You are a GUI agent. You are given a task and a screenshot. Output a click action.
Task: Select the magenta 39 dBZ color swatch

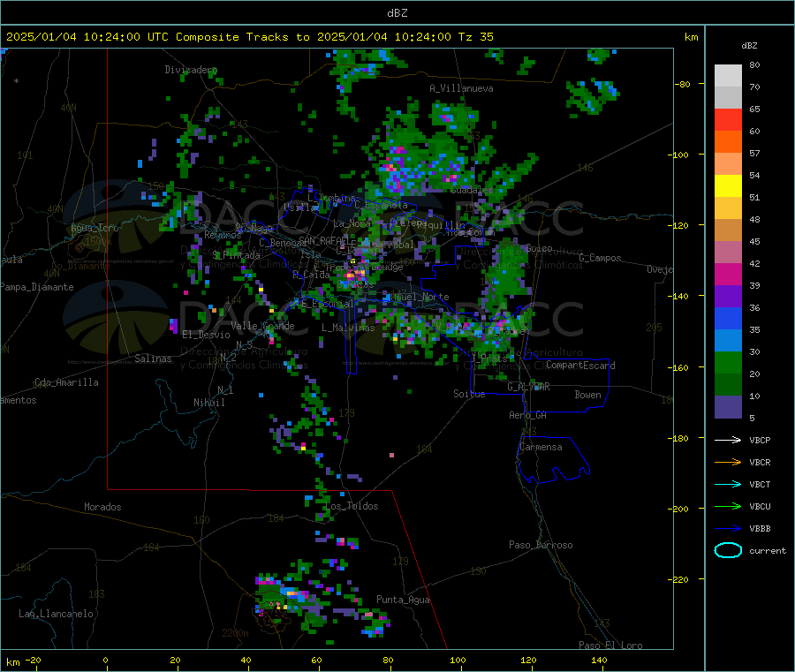(x=728, y=274)
